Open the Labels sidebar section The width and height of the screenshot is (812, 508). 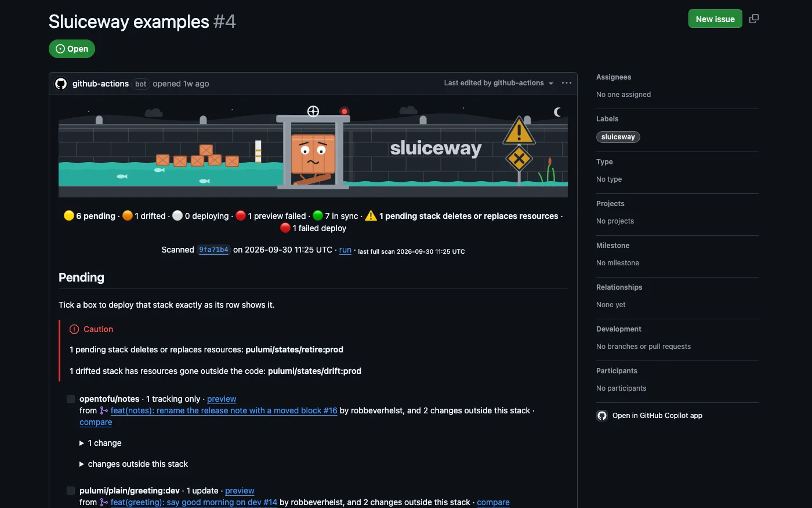click(607, 119)
